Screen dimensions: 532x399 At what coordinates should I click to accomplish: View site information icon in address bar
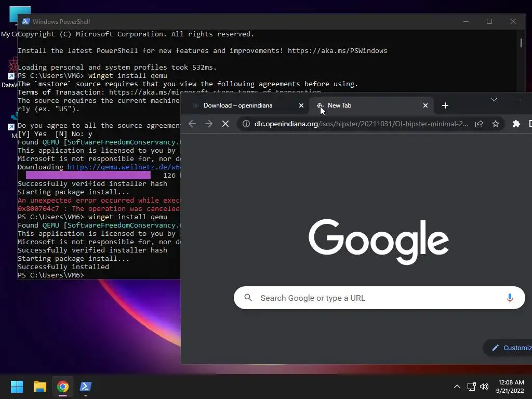coord(246,124)
